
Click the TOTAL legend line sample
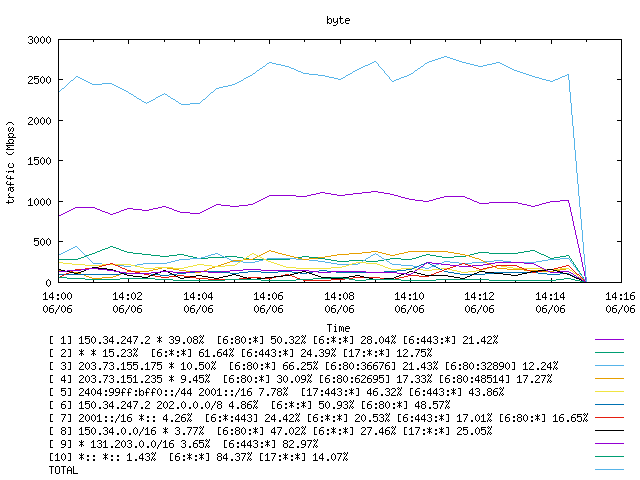coord(609,470)
